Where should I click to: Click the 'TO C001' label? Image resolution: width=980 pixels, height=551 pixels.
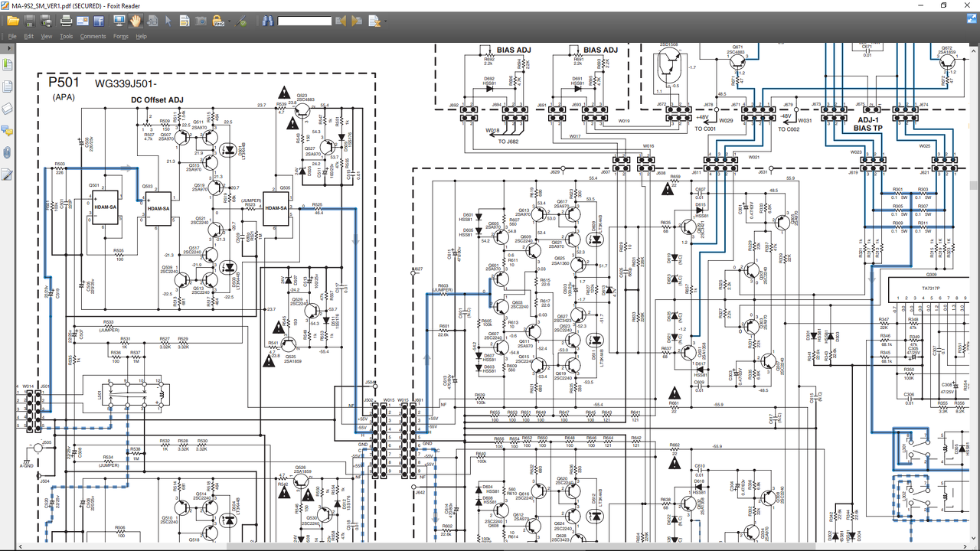click(x=705, y=129)
